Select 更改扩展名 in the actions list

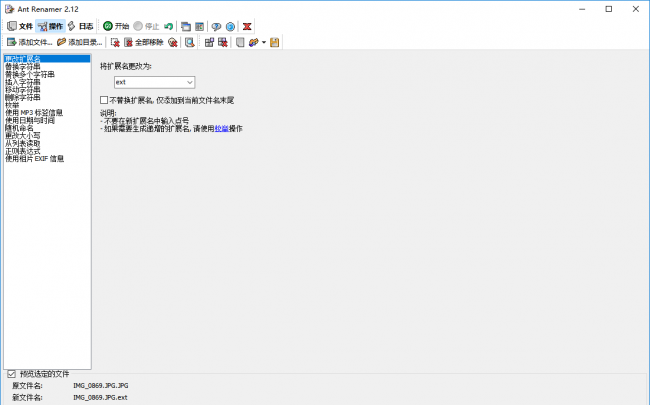tap(47, 59)
